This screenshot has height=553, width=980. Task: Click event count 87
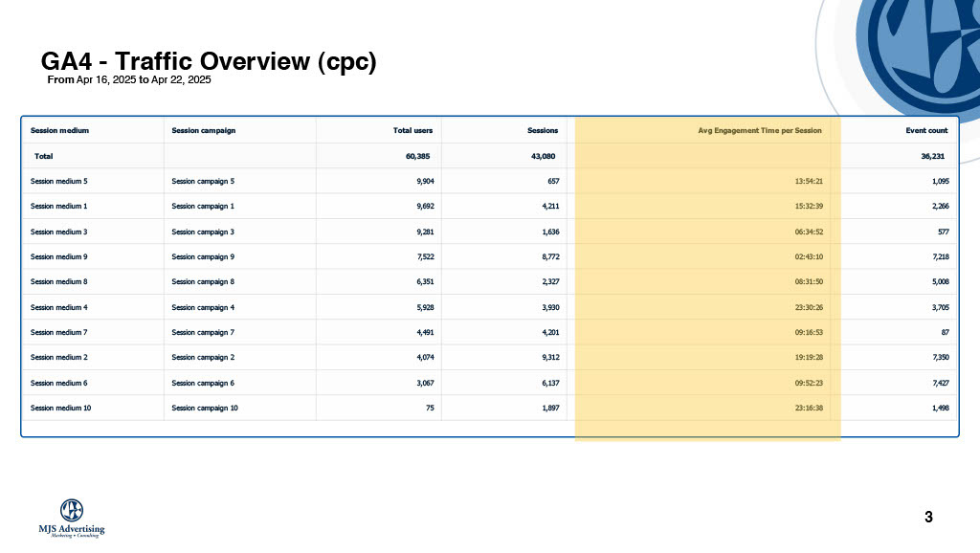point(945,332)
